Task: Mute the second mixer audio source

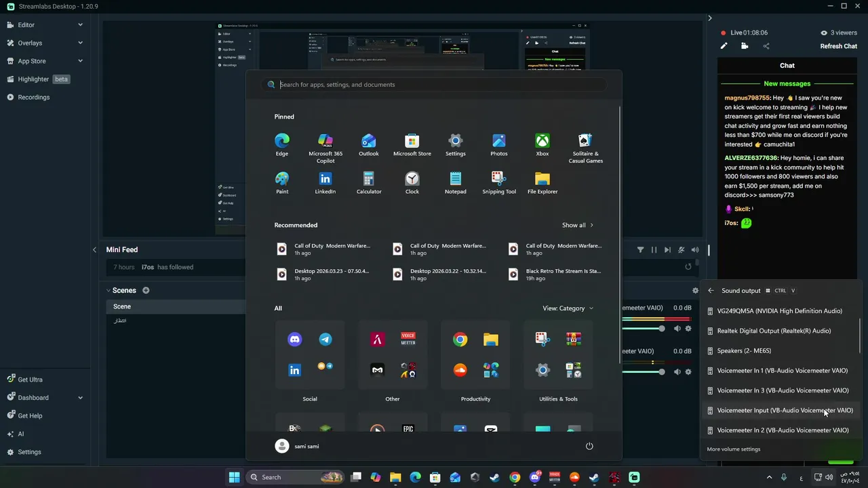Action: [x=677, y=371]
